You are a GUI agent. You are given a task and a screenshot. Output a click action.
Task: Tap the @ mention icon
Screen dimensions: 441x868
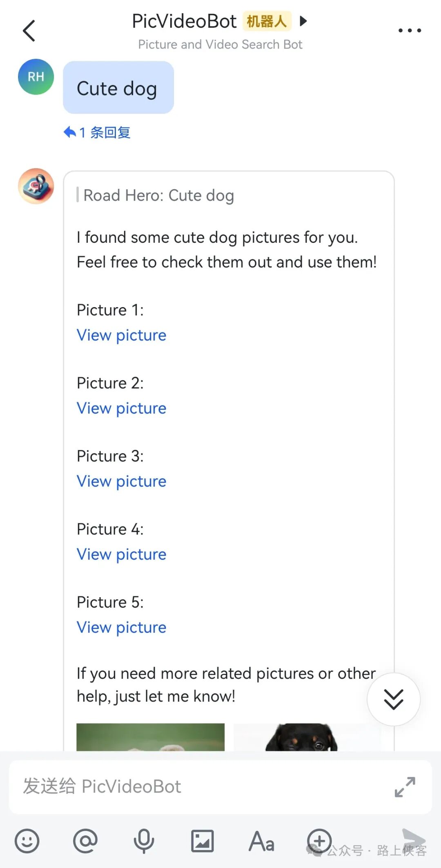click(85, 841)
